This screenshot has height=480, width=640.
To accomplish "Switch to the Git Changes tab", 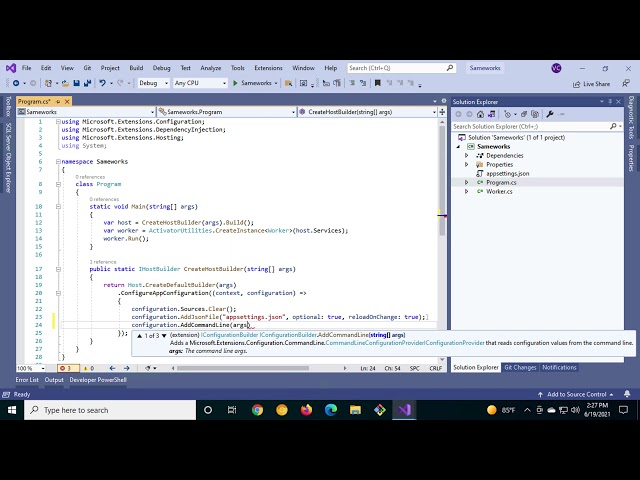I will [x=520, y=367].
